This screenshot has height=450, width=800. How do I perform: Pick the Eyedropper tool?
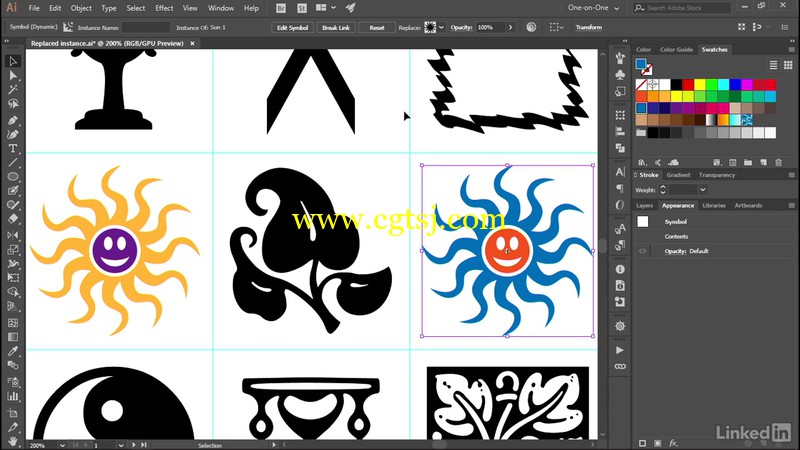click(13, 351)
